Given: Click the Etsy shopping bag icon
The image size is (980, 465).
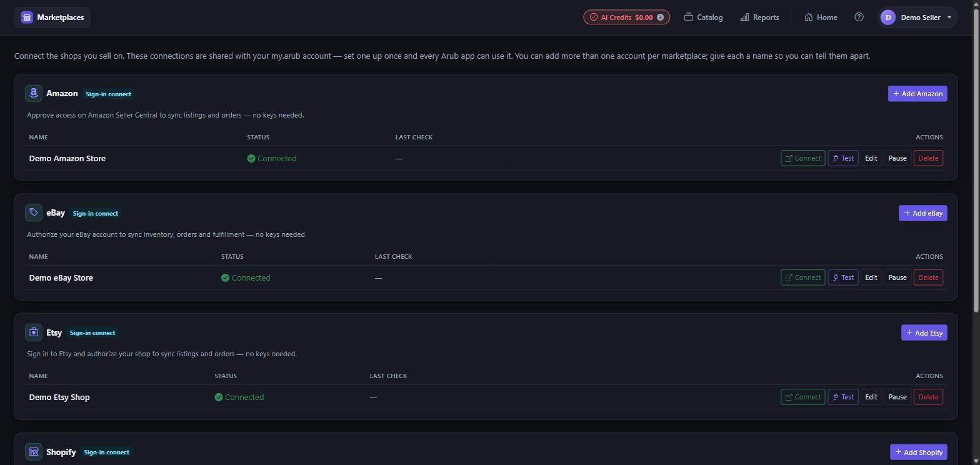Looking at the screenshot, I should (x=34, y=332).
